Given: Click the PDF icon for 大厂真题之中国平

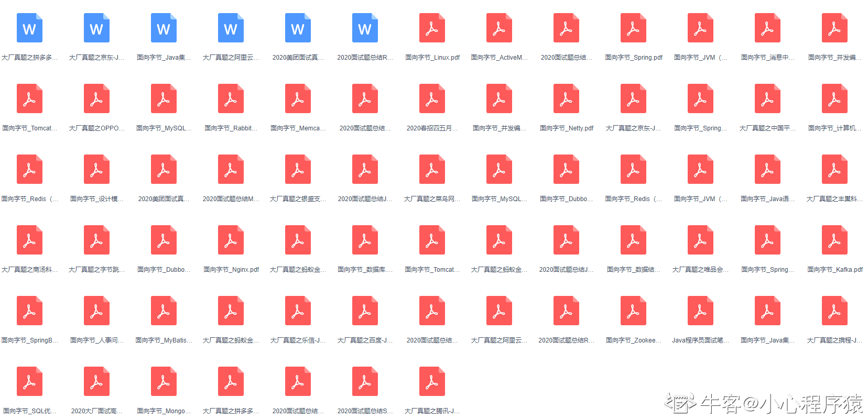Looking at the screenshot, I should (767, 98).
